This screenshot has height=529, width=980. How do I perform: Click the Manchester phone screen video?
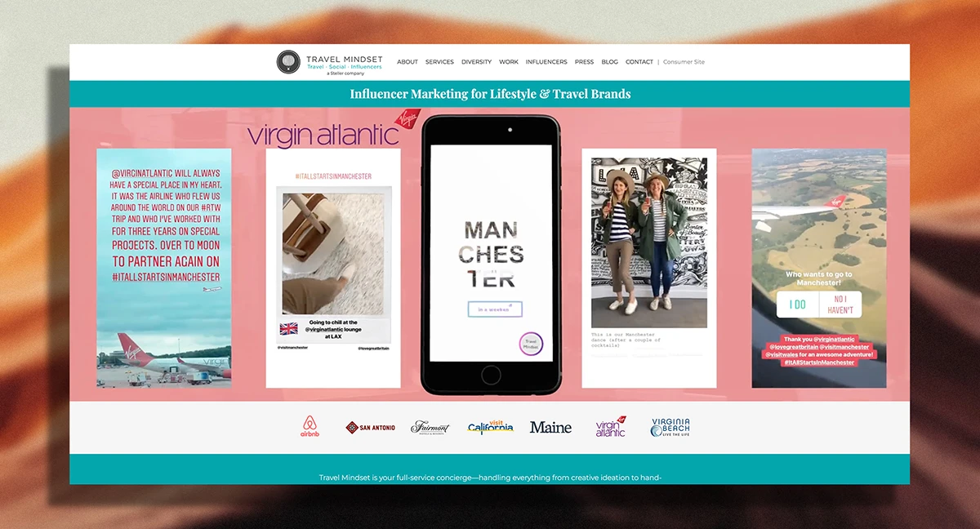tap(491, 253)
